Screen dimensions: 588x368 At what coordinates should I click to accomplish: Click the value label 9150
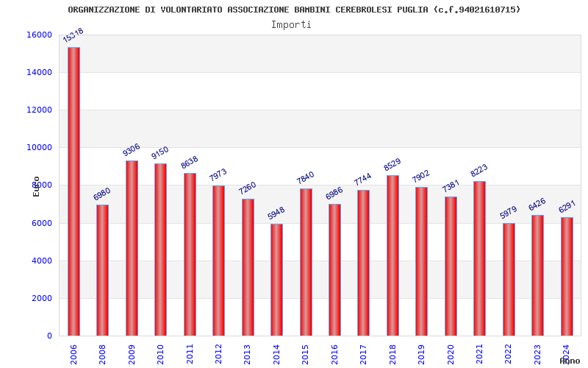click(x=160, y=153)
